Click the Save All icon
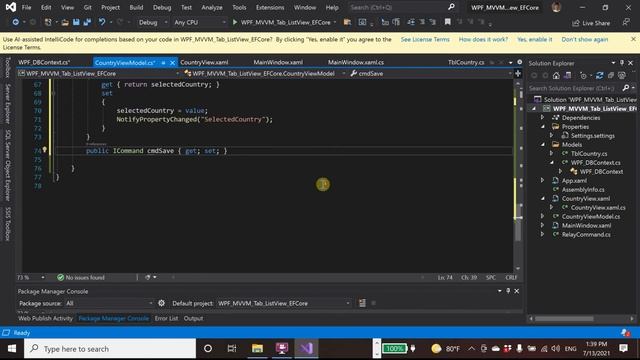 pos(87,22)
